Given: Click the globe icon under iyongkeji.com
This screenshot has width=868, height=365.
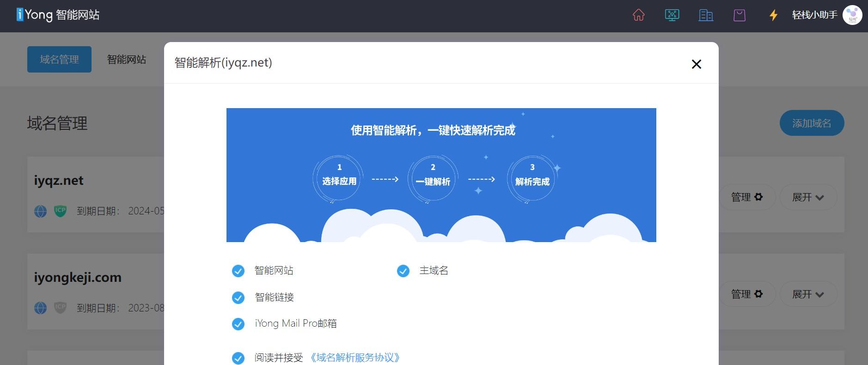Looking at the screenshot, I should click(x=41, y=308).
